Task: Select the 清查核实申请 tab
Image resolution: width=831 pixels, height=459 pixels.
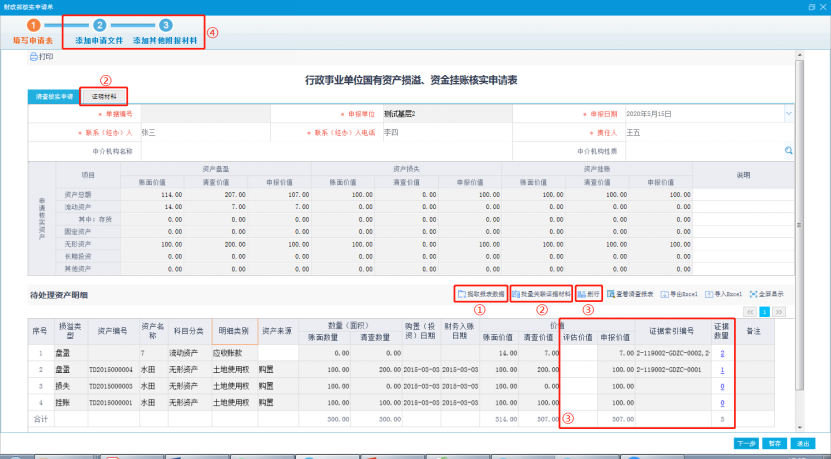Action: click(55, 96)
